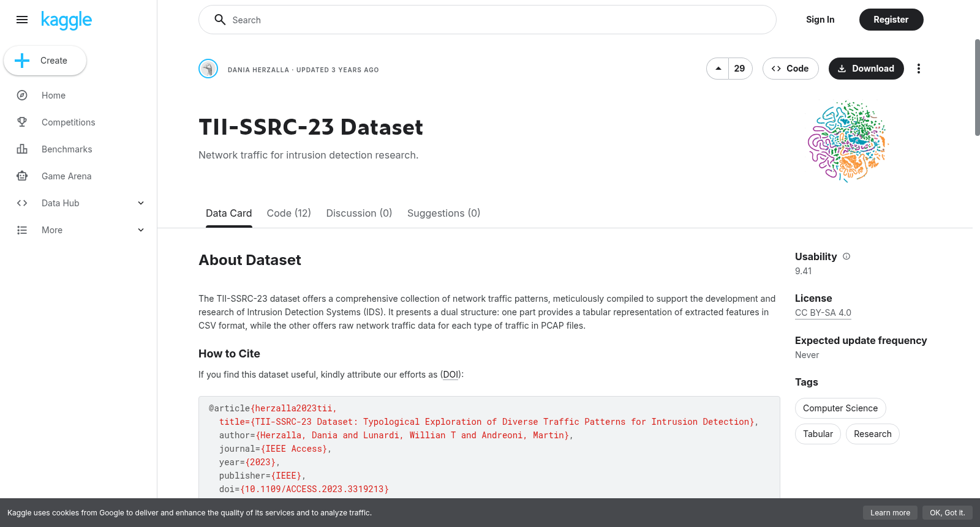
Task: Click the Download button
Action: [865, 69]
